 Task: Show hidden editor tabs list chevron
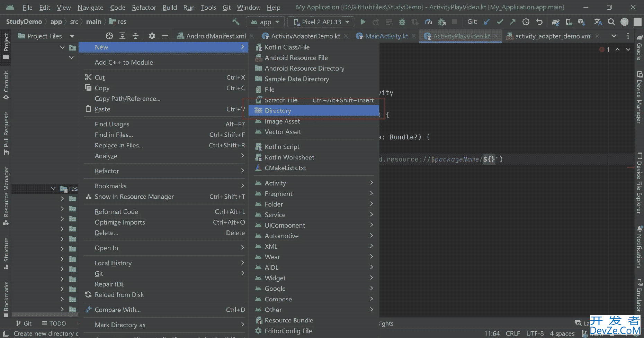(614, 36)
